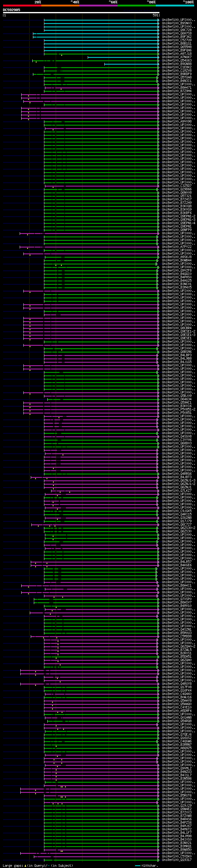The image size is (197, 868).
Task: Click label UniRef100_Q54U63
Action: (x=177, y=61)
